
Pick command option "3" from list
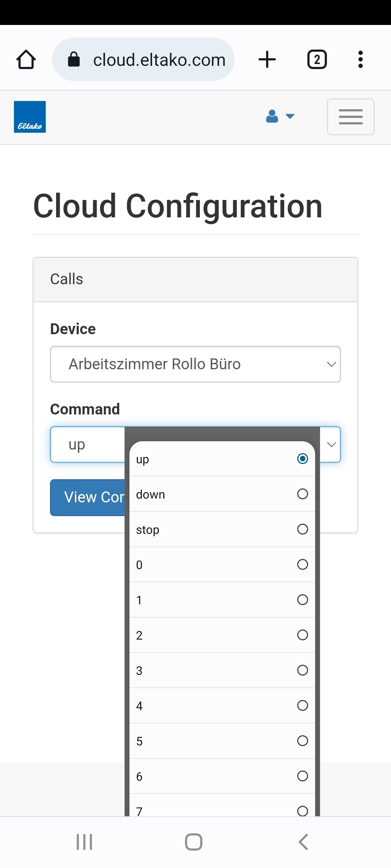222,671
